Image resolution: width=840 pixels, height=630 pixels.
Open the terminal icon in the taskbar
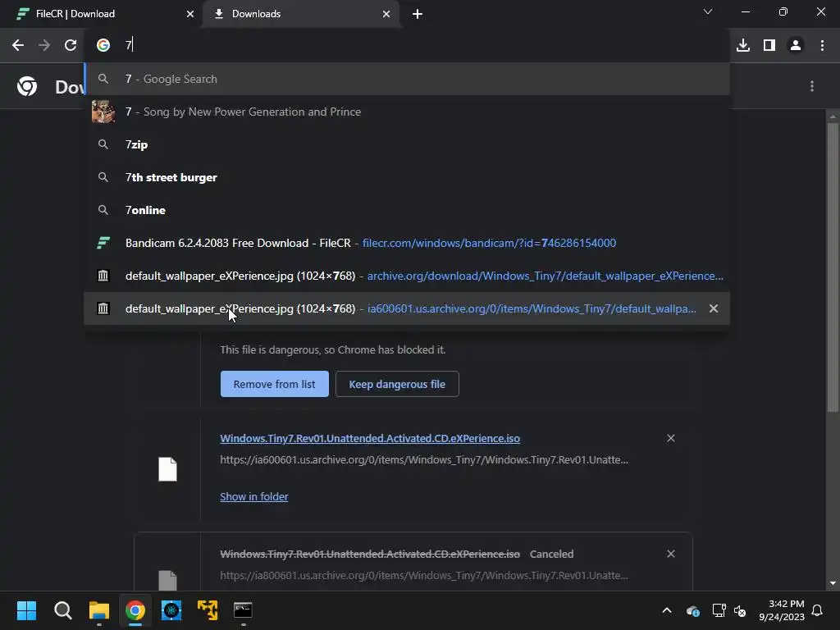(243, 610)
